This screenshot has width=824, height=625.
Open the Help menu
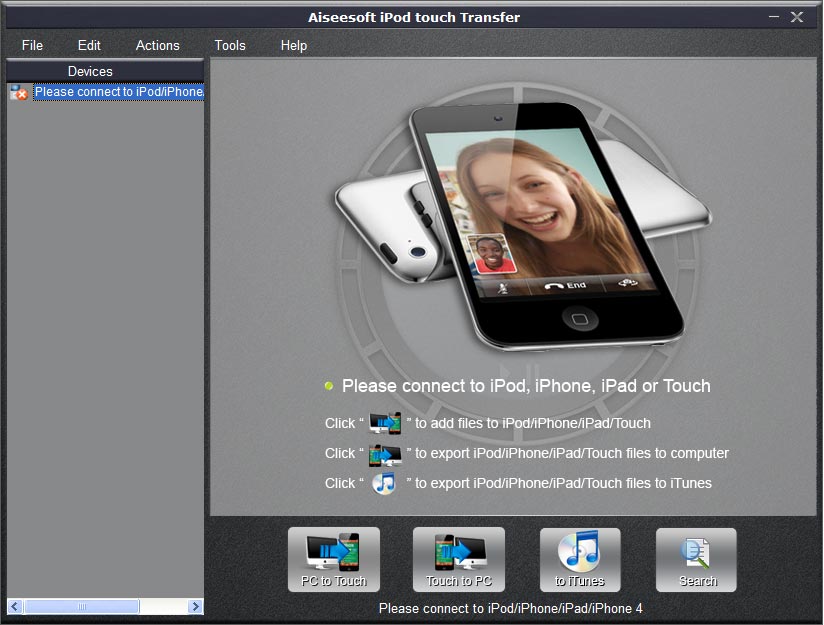point(293,46)
